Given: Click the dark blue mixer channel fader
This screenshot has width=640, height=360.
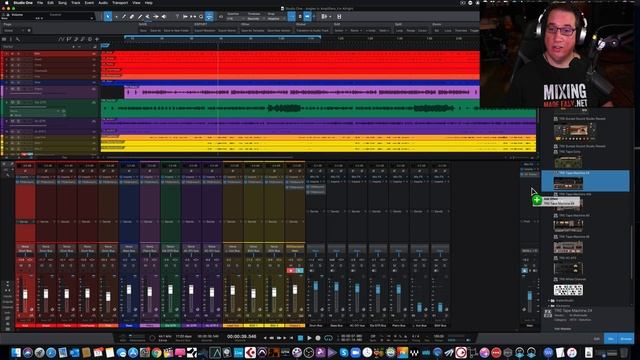Looking at the screenshot, I should [x=129, y=289].
